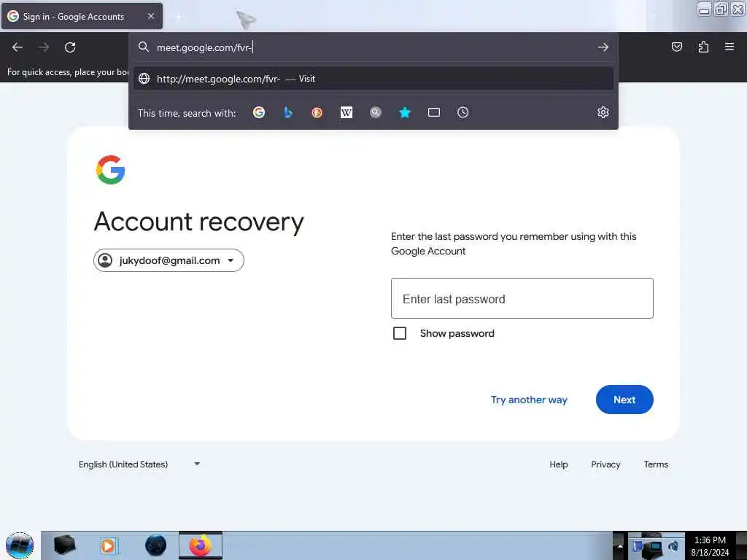Screen dimensions: 747x560
Task: Expand the English (United States) language dropdown
Action: tap(139, 464)
